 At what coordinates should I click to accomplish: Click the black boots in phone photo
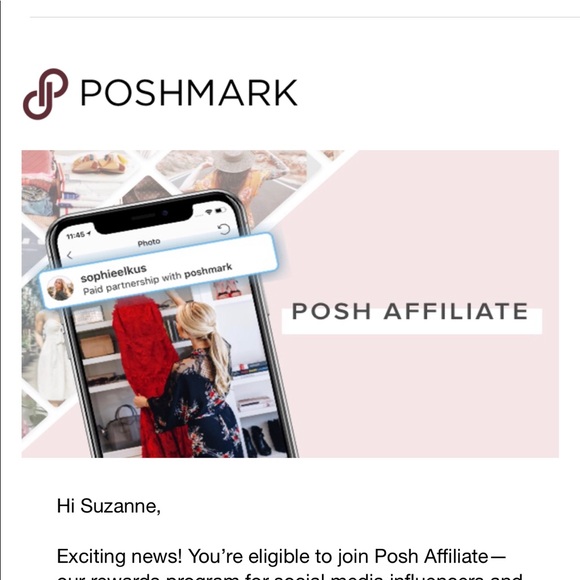coord(264,440)
